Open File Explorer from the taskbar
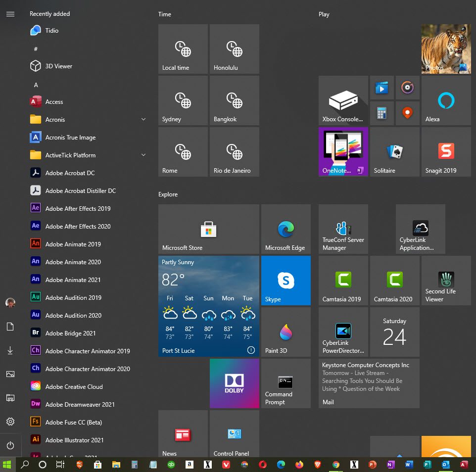The image size is (476, 472). [116, 465]
